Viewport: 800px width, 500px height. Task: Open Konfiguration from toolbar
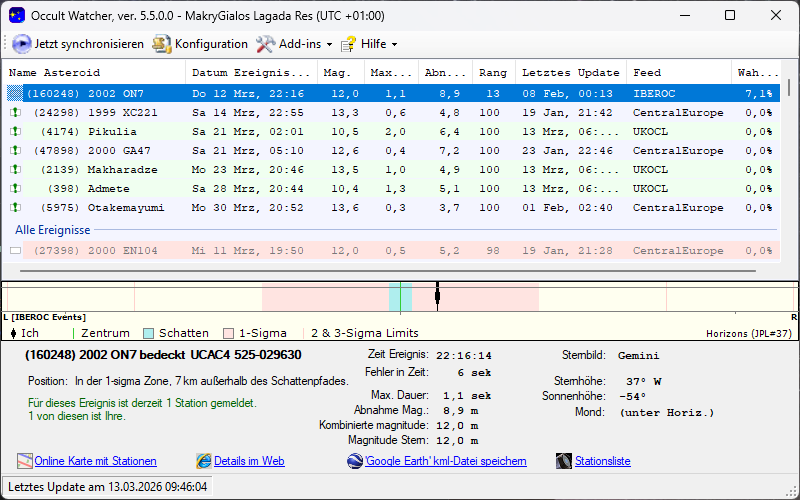[200, 44]
